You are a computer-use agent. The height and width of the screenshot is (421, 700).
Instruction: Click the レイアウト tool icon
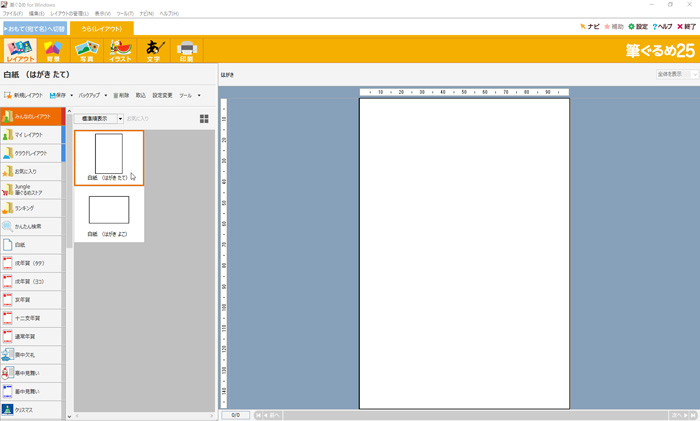tap(19, 50)
